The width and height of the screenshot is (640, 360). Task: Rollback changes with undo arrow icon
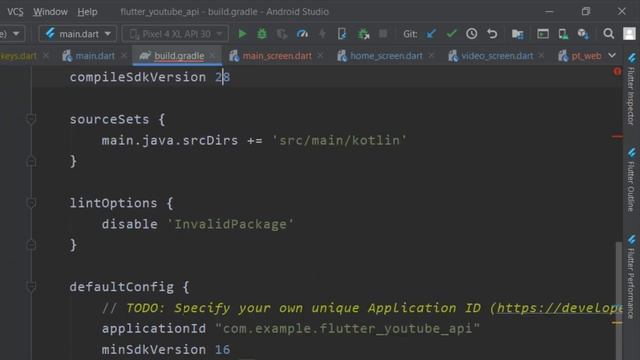pos(492,34)
